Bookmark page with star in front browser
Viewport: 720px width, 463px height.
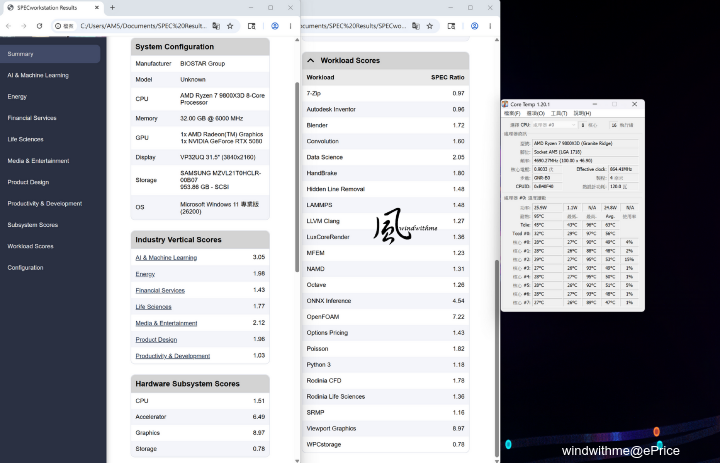coord(230,26)
